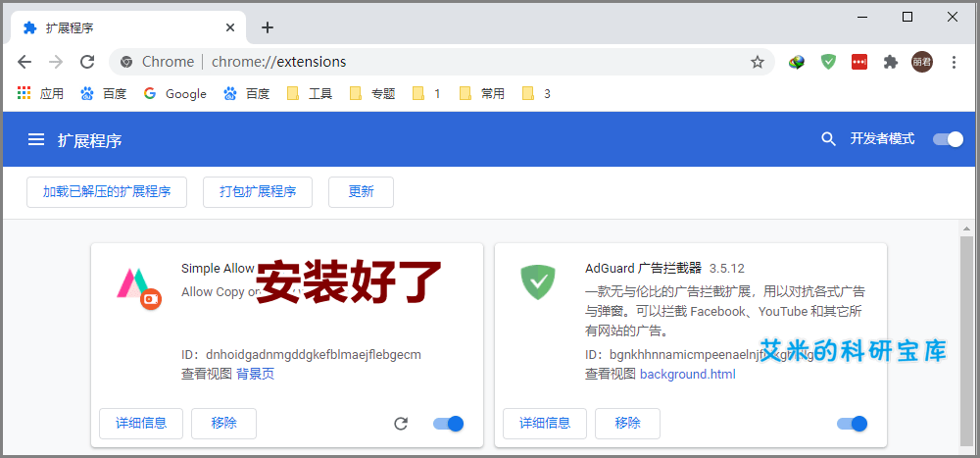The height and width of the screenshot is (458, 980).
Task: Open the AdGuard shield icon in toolbar
Action: [x=828, y=62]
